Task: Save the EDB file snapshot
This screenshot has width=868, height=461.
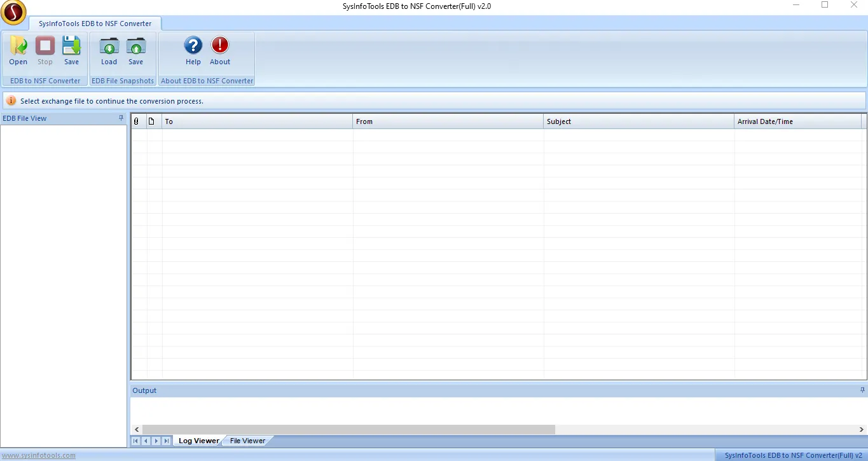Action: click(x=136, y=47)
